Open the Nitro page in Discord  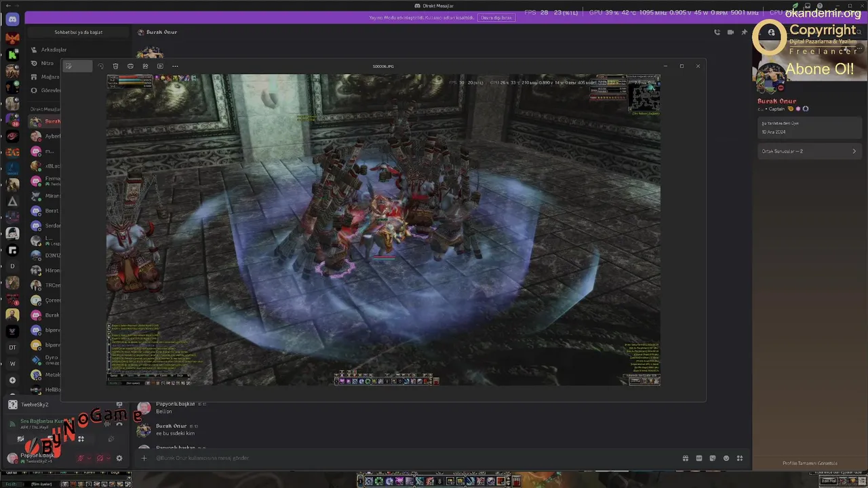pos(47,63)
